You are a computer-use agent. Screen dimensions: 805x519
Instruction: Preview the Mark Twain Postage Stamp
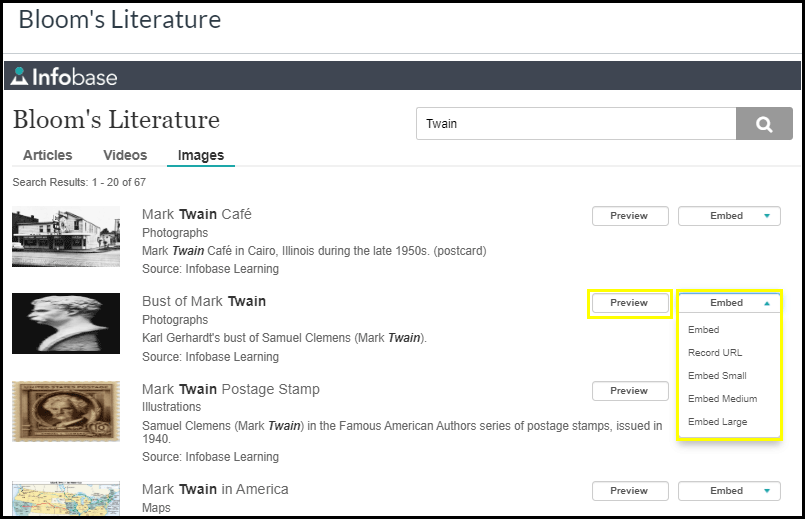click(x=629, y=391)
